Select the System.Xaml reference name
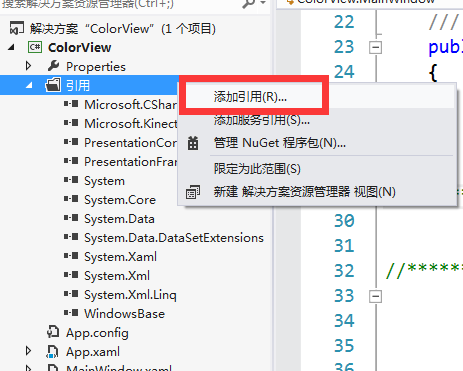The image size is (463, 371). click(x=120, y=257)
